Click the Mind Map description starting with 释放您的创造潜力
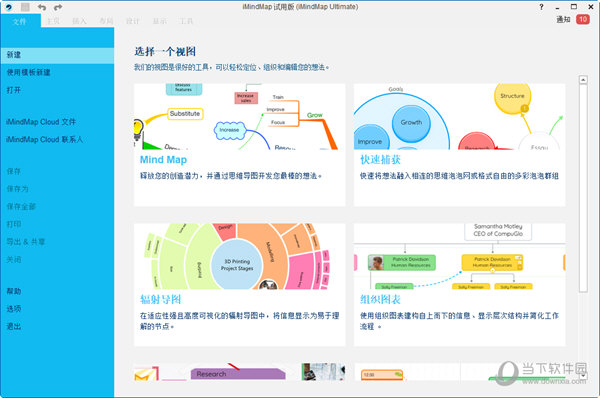Viewport: 600px width, 398px height. (x=231, y=176)
